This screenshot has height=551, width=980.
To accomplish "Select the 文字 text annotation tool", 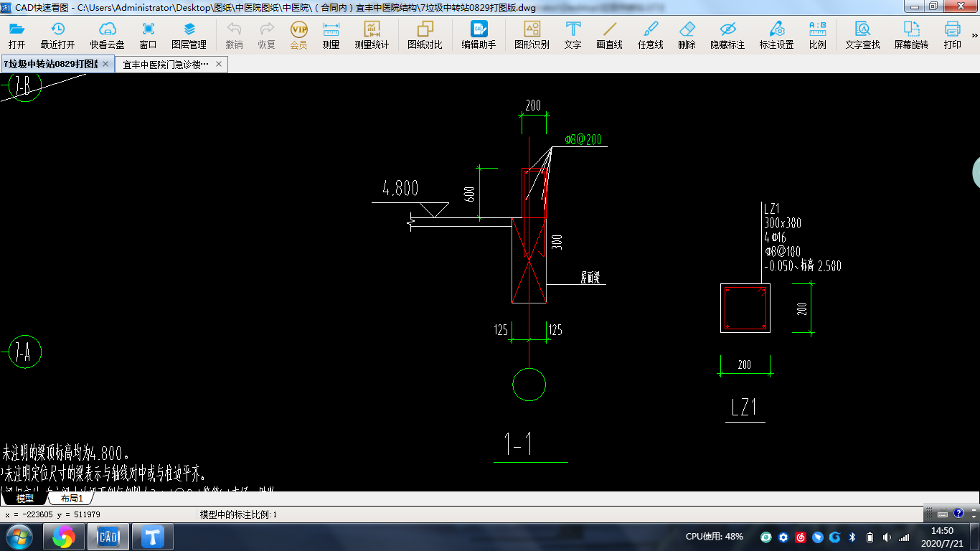I will tap(573, 35).
